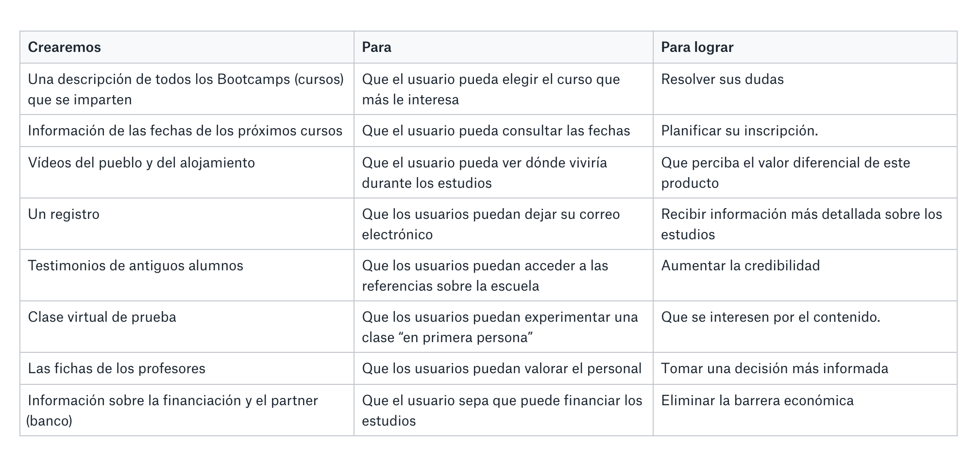Select 'Testimonios de antiguos alumnos' cell
This screenshot has height=462, width=980.
point(187,275)
